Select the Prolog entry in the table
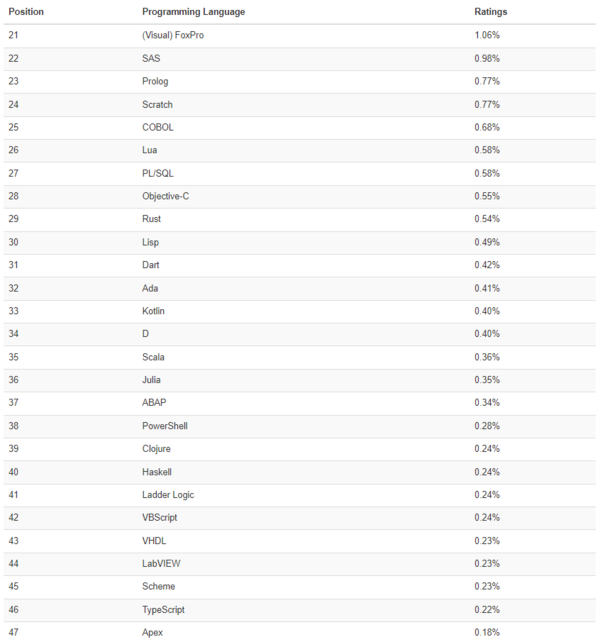Viewport: 600px width, 642px height. [x=155, y=81]
